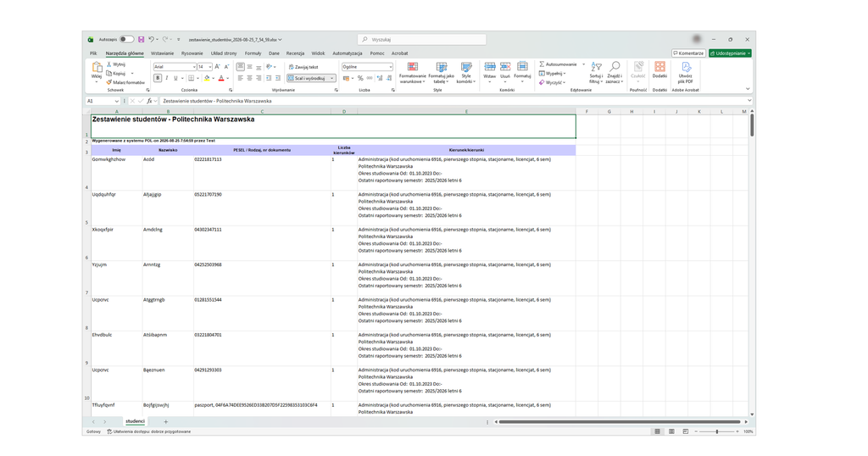This screenshot has width=868, height=456.
Task: Click the cell borders icon
Action: click(x=191, y=78)
